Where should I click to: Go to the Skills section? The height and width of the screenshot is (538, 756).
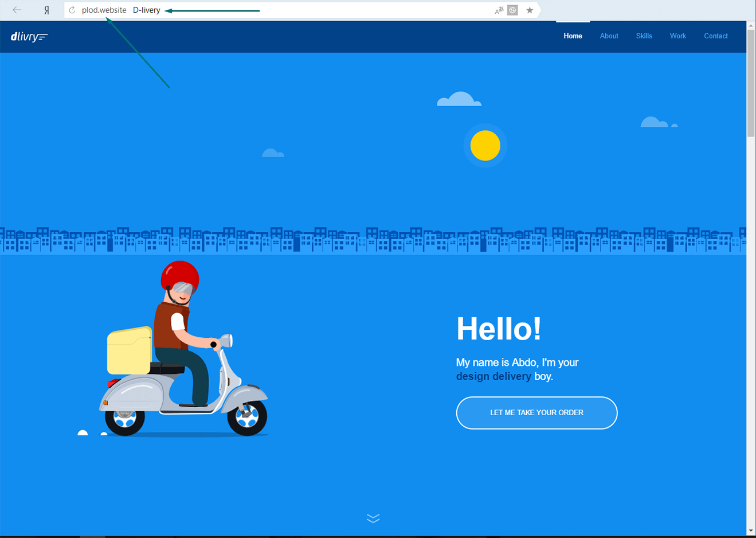(644, 36)
